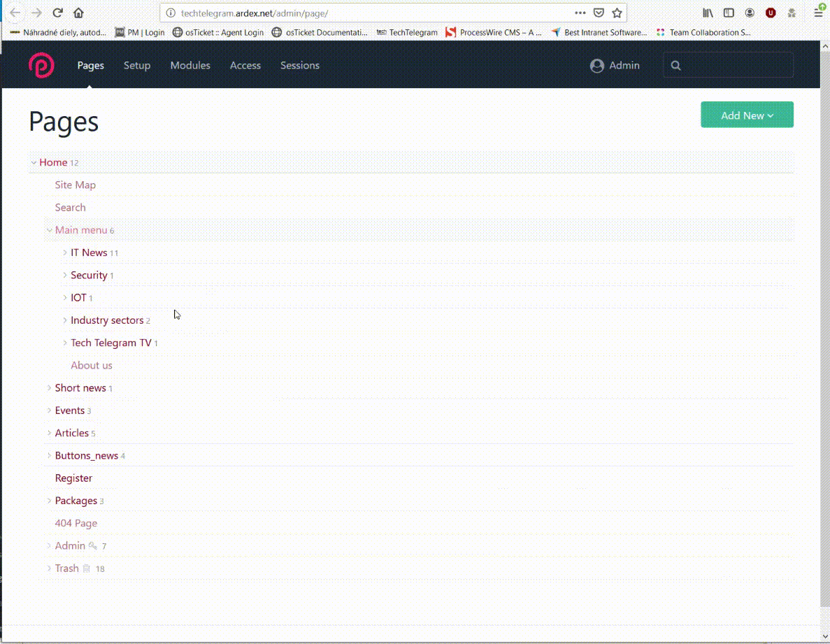Viewport: 830px width, 644px height.
Task: Expand the Events node
Action: click(49, 410)
